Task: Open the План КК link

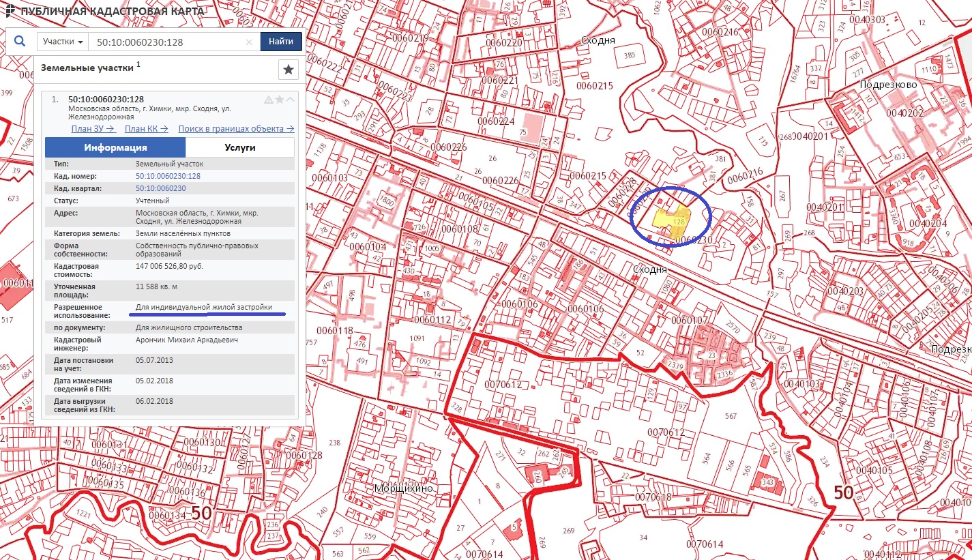Action: pos(147,128)
